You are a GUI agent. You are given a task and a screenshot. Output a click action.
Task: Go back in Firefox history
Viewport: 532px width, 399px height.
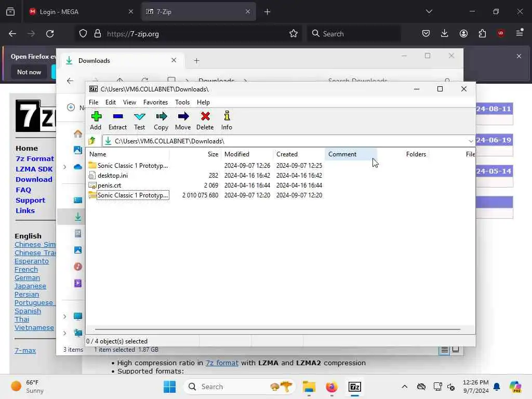12,34
